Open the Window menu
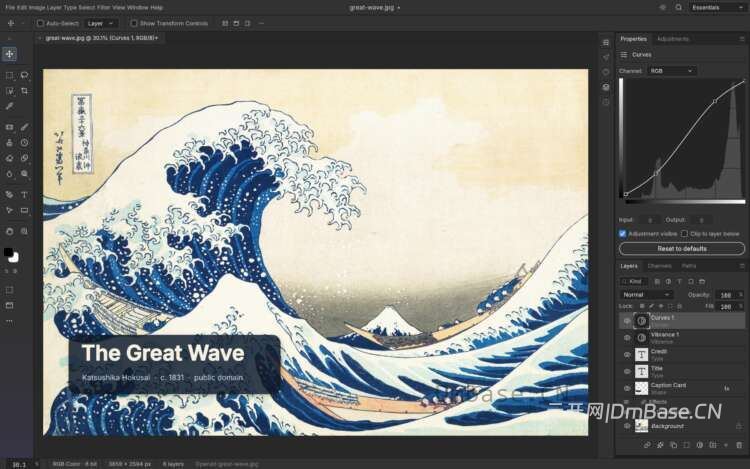Screen dimensions: 750x469 137,8
